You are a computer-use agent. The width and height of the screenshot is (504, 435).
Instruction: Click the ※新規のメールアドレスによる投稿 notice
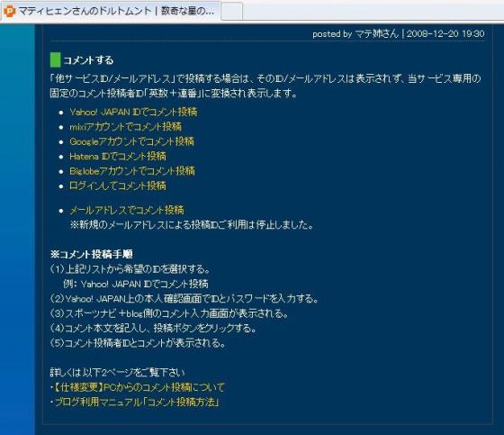coord(192,225)
